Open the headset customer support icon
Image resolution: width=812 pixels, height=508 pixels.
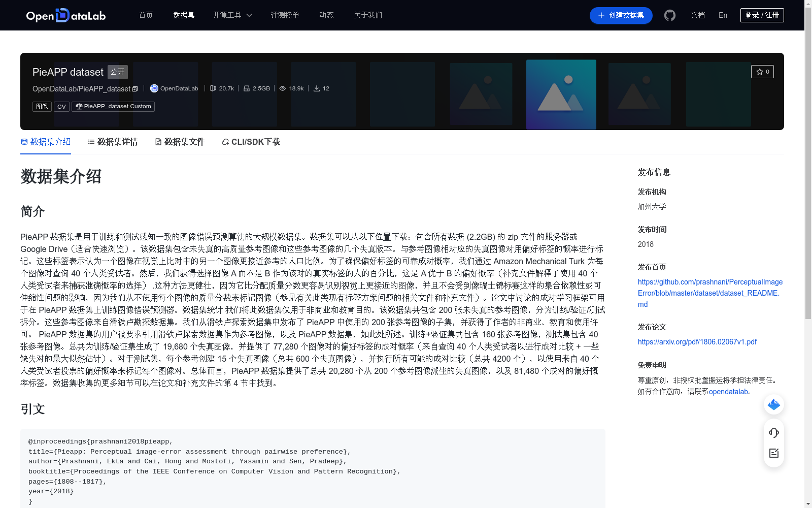pos(774,433)
